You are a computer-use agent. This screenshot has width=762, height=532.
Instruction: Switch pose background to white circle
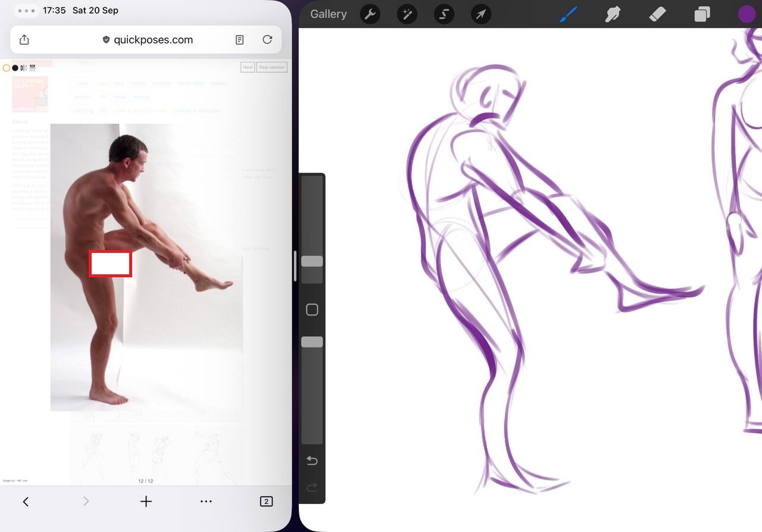click(x=7, y=68)
